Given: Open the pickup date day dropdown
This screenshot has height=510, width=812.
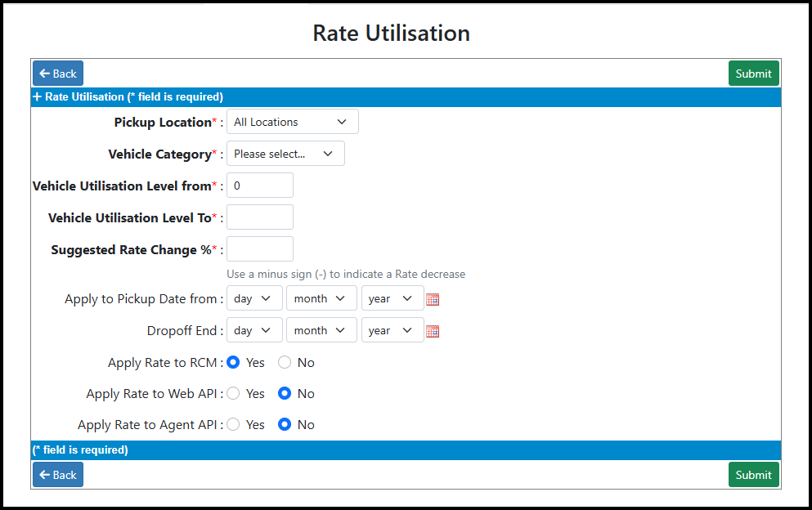Looking at the screenshot, I should [255, 299].
